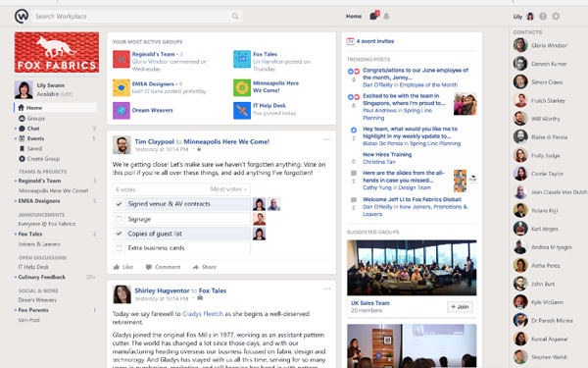Share Tim Claypool's poll post
Viewport: 588px width, 368px height.
[205, 267]
